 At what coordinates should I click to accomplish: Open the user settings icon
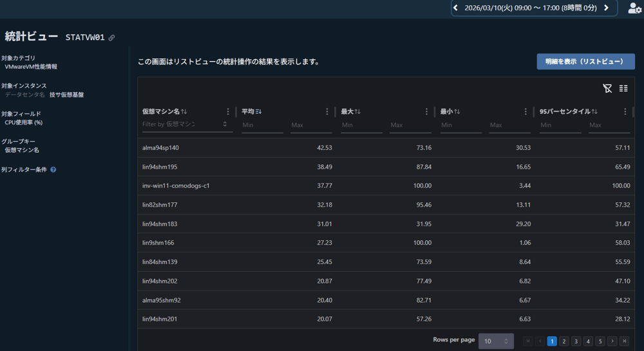click(x=634, y=8)
